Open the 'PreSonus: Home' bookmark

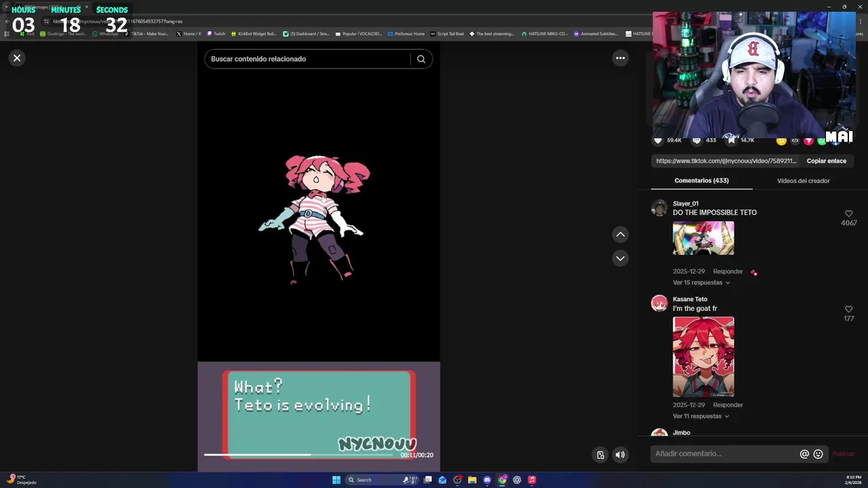[x=406, y=33]
